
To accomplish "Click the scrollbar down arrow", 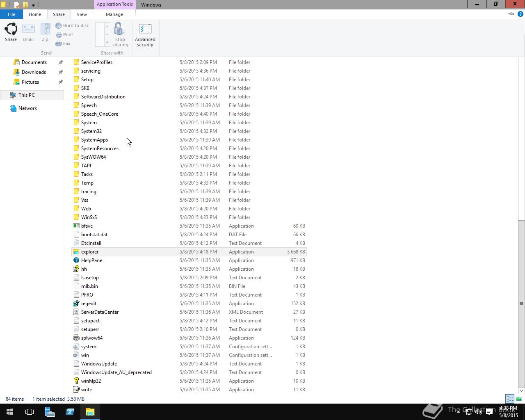I will [x=521, y=390].
